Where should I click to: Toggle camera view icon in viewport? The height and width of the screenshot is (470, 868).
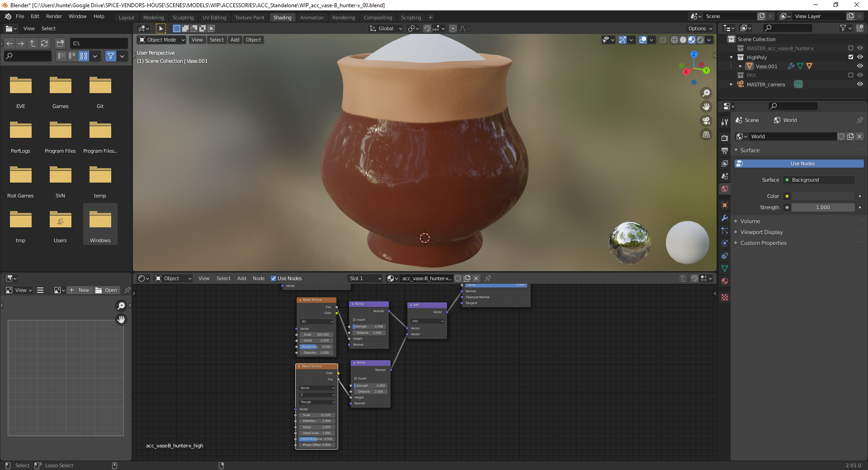tap(706, 121)
